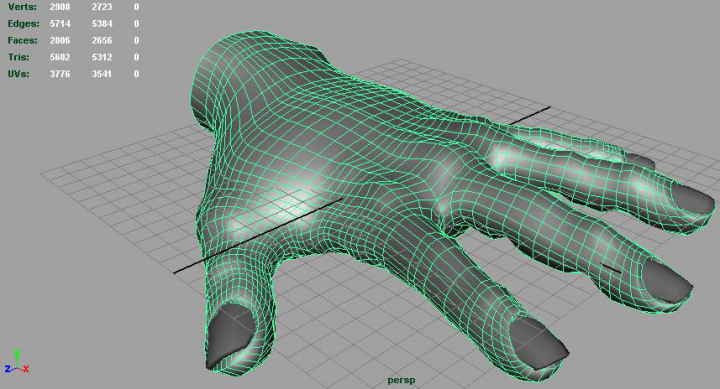Click the Faces heads-up display label
720x389 pixels.
(22, 40)
